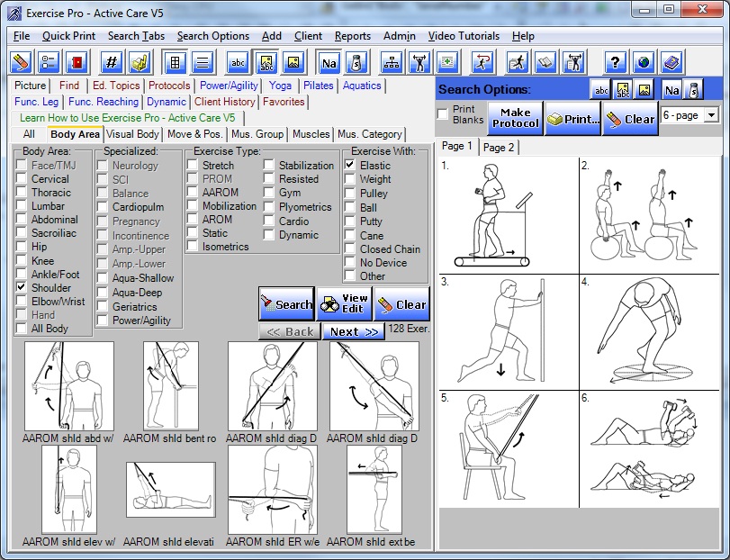
Task: Switch to Page 2 tab
Action: pos(499,147)
